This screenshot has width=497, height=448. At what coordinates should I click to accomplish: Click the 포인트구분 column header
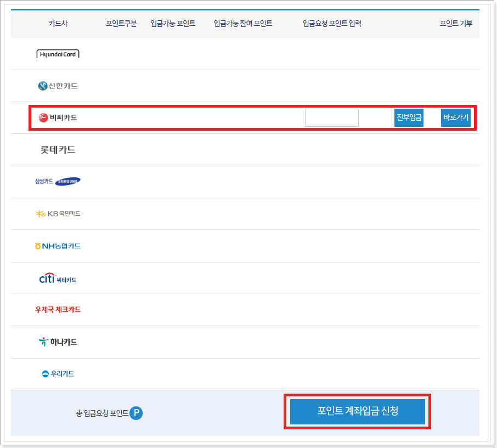[x=121, y=24]
